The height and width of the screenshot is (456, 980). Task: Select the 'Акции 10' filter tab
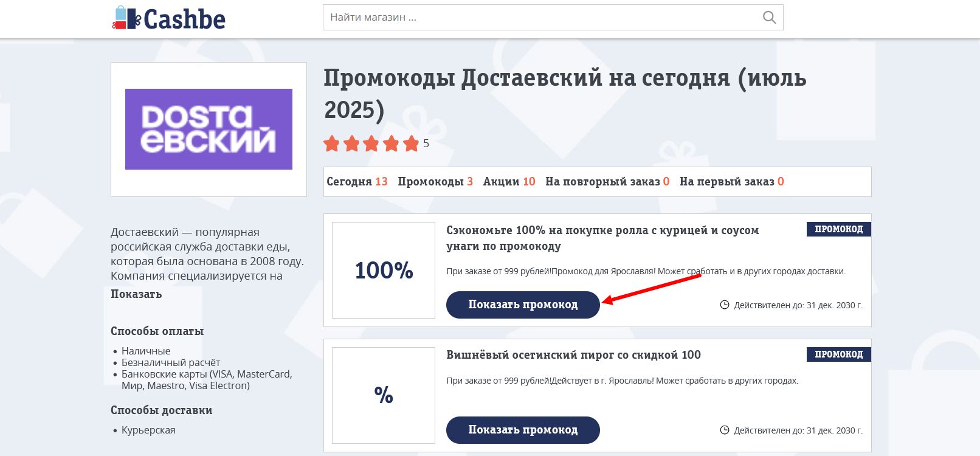(509, 182)
